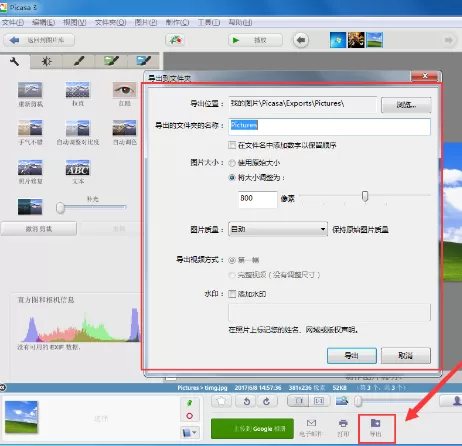Click the edit-in-online-editor toolbar icon

point(175,40)
